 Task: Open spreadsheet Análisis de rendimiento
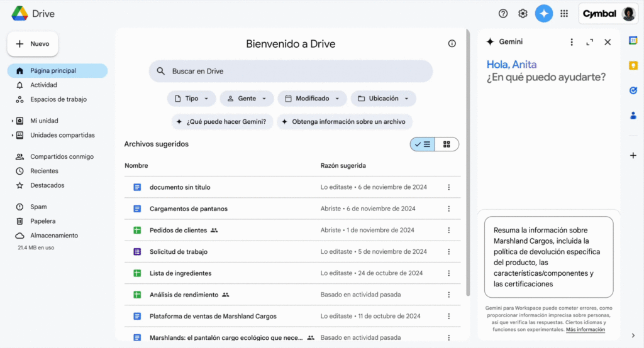point(184,295)
